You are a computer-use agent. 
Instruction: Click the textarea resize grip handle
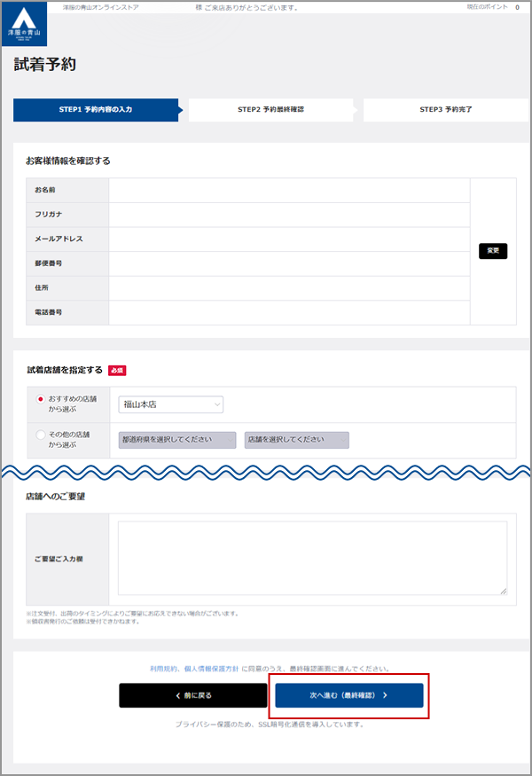[x=503, y=590]
